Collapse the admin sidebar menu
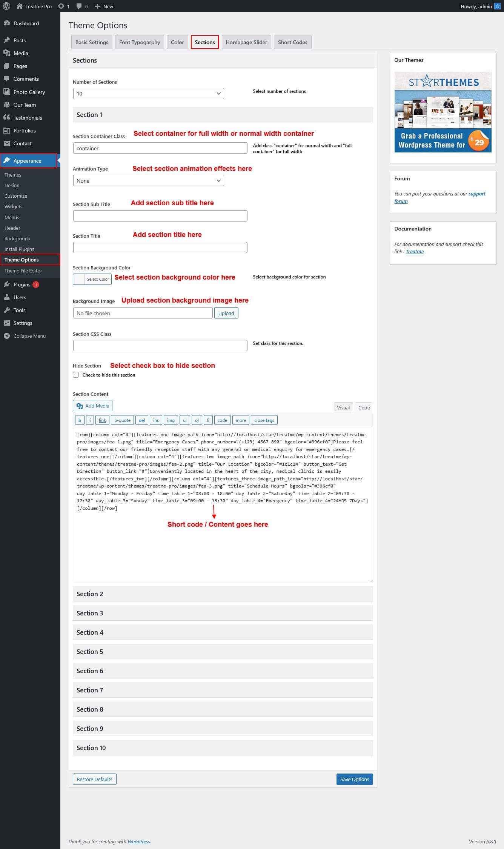The width and height of the screenshot is (504, 849). point(29,336)
